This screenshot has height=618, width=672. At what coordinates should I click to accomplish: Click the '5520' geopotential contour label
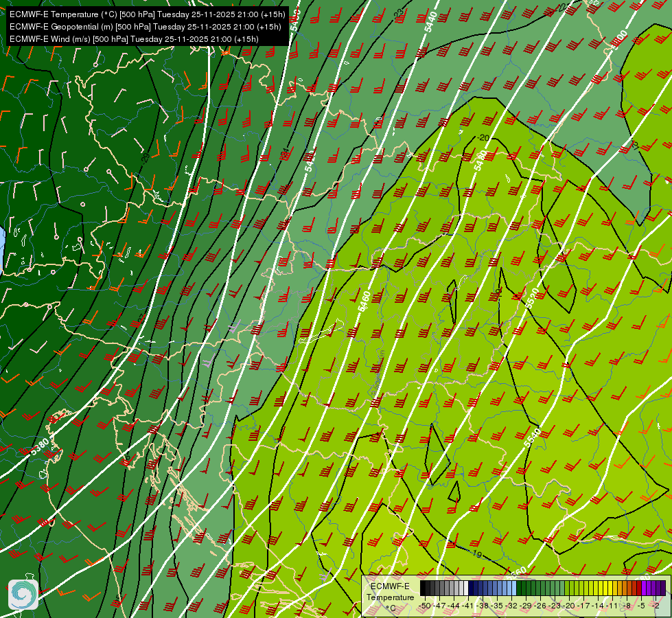click(x=532, y=298)
